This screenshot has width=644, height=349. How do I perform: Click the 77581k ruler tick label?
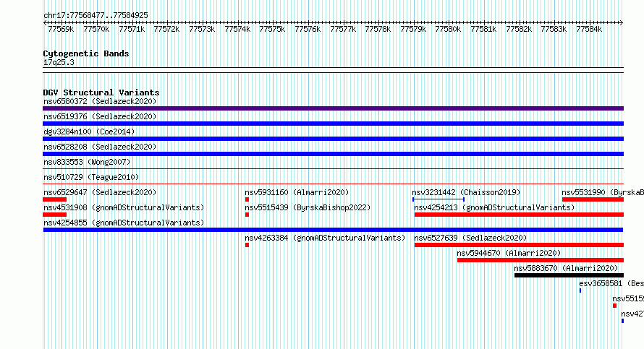[x=483, y=29]
